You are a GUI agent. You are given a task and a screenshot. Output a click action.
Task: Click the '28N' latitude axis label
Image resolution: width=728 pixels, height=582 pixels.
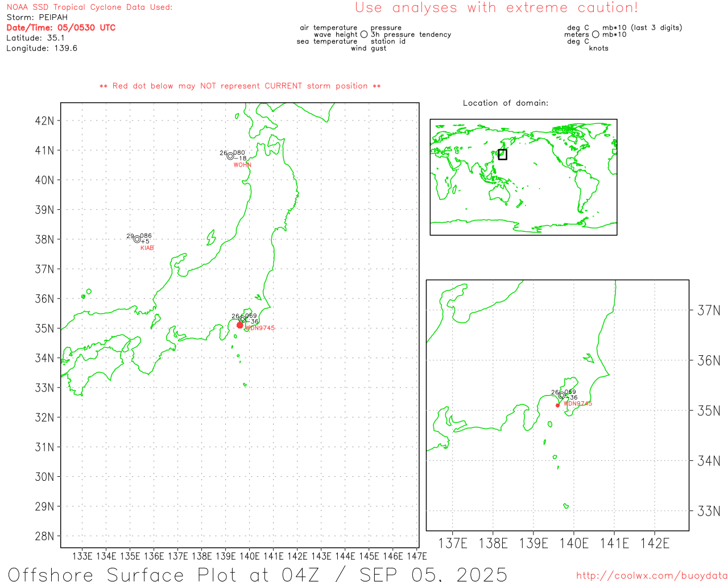coord(44,536)
